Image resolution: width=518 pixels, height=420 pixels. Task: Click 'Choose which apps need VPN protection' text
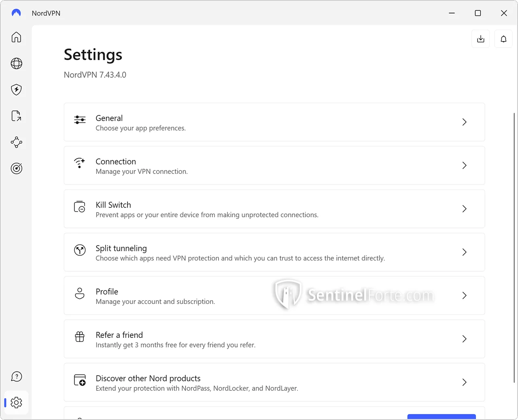pos(157,258)
